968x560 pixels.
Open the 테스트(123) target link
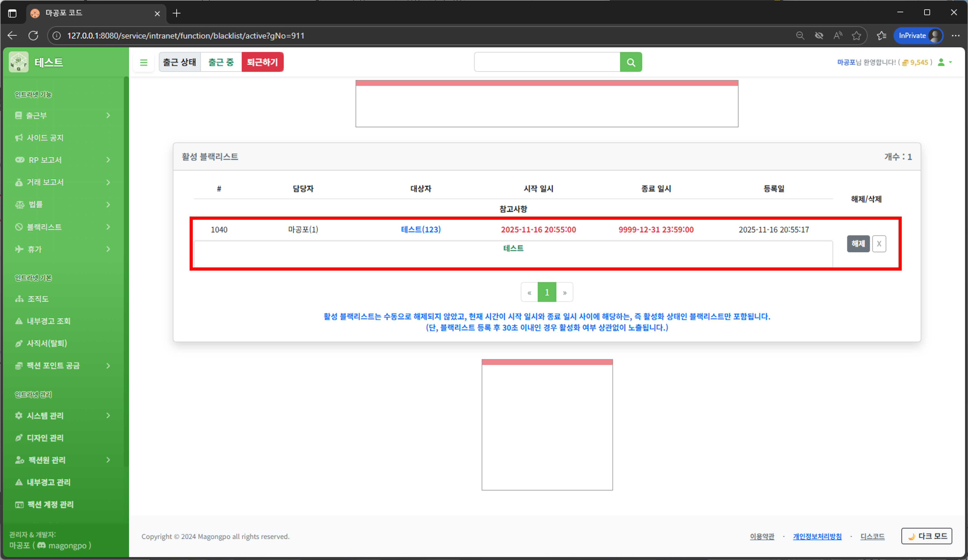421,230
